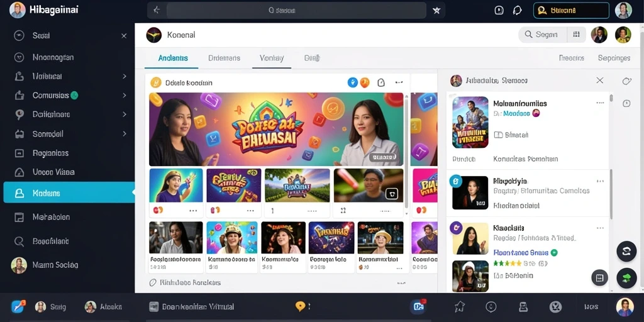Open more menu on Ribqoklyin card
Viewport: 644px width, 322px height.
600,180
